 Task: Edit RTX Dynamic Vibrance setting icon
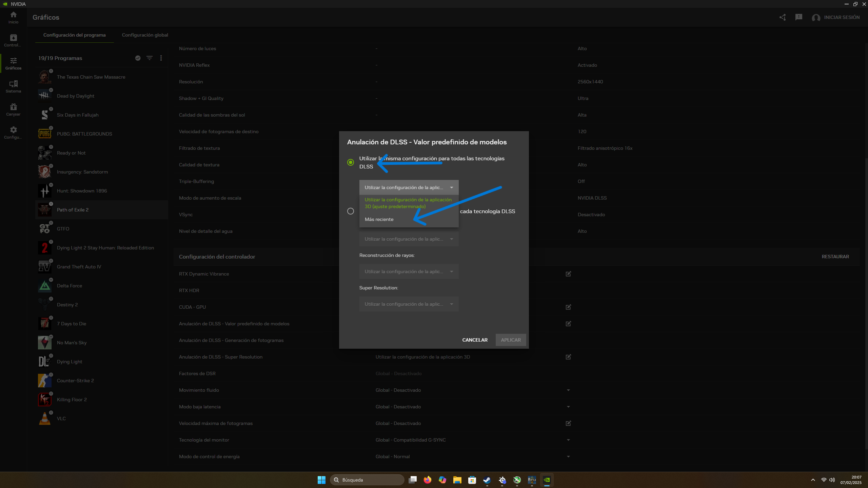click(x=568, y=274)
